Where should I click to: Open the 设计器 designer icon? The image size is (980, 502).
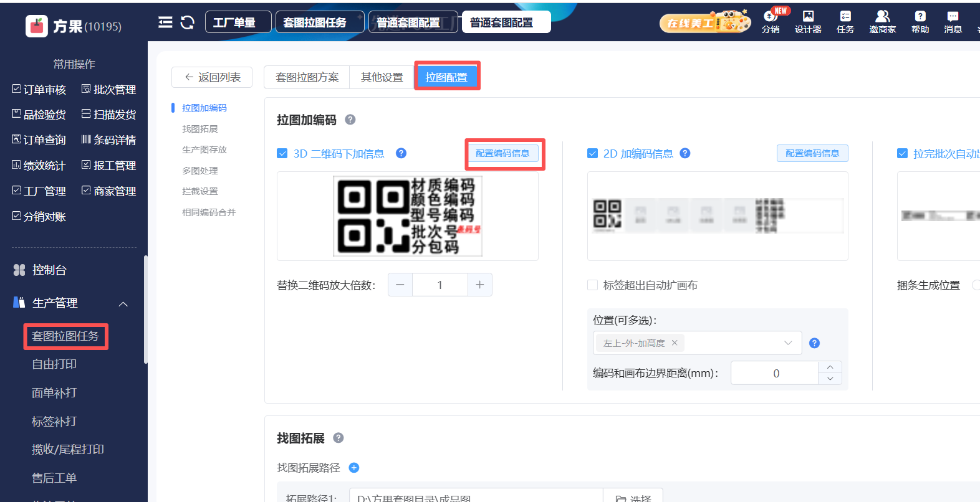pos(808,22)
